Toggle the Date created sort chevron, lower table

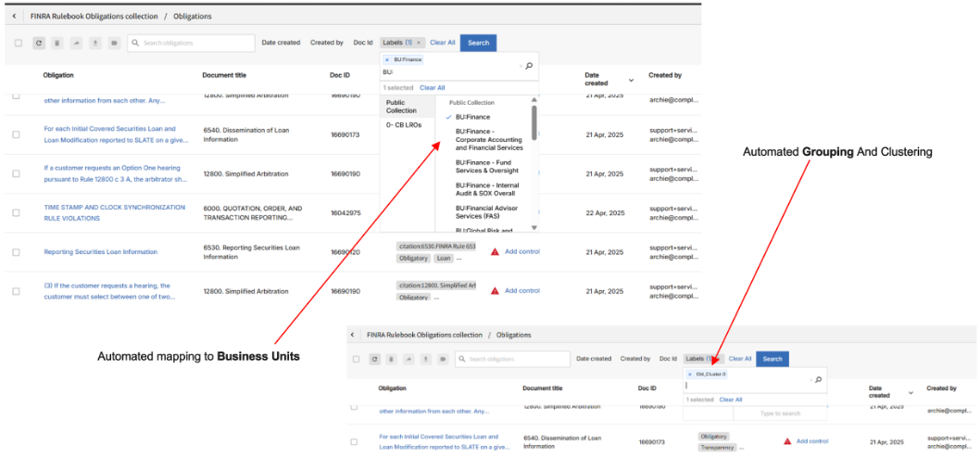click(x=911, y=393)
